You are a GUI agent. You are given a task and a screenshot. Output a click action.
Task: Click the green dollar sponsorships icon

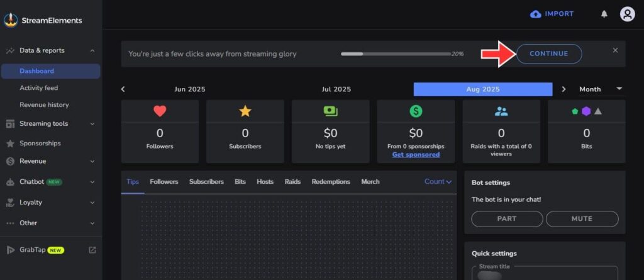point(416,111)
